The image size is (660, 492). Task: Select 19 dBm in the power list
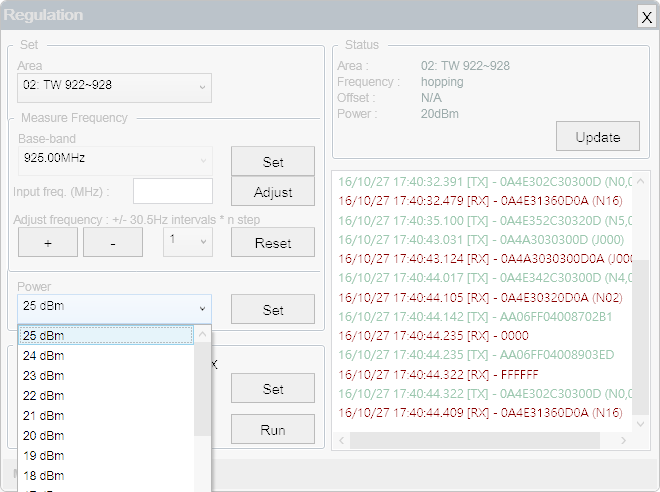pos(106,455)
